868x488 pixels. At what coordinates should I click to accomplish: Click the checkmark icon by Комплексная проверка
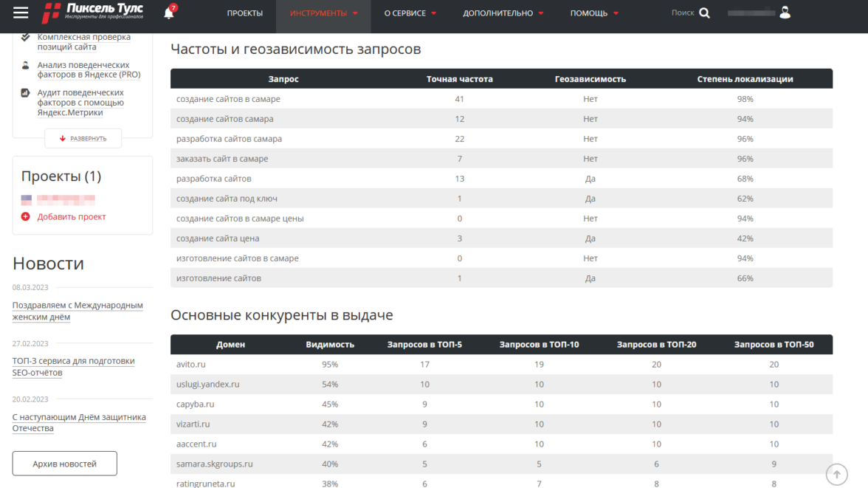(25, 37)
